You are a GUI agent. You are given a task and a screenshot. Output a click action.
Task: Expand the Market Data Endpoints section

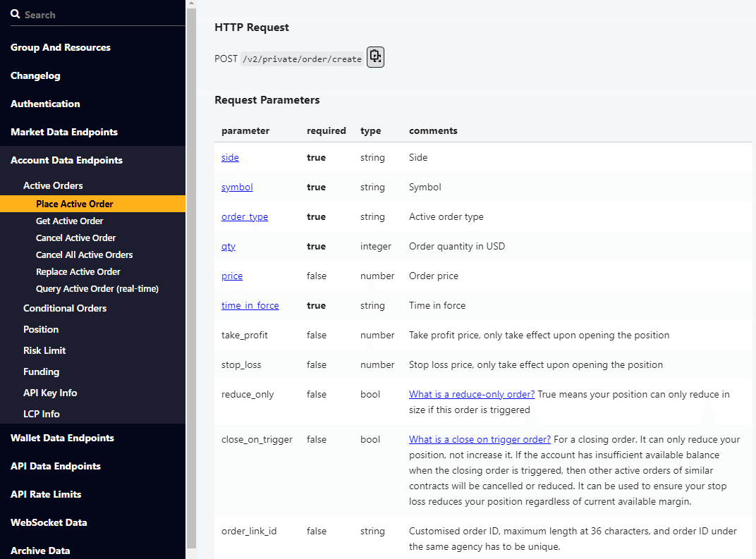pos(64,132)
